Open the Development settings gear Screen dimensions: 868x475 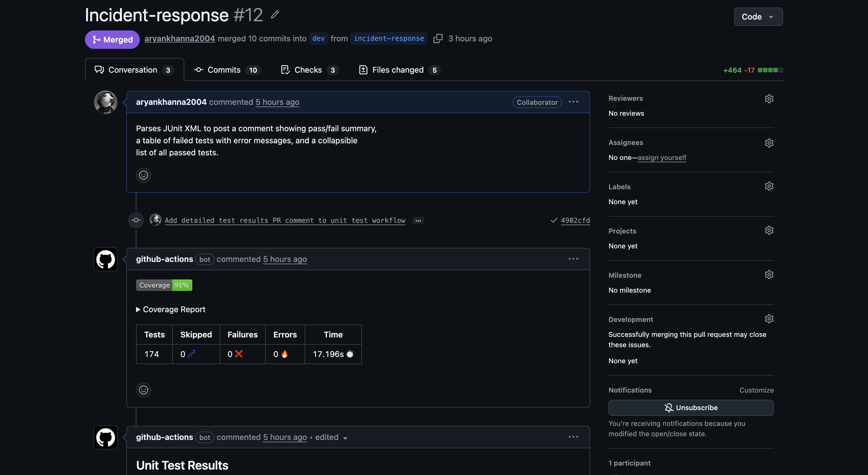(x=769, y=318)
